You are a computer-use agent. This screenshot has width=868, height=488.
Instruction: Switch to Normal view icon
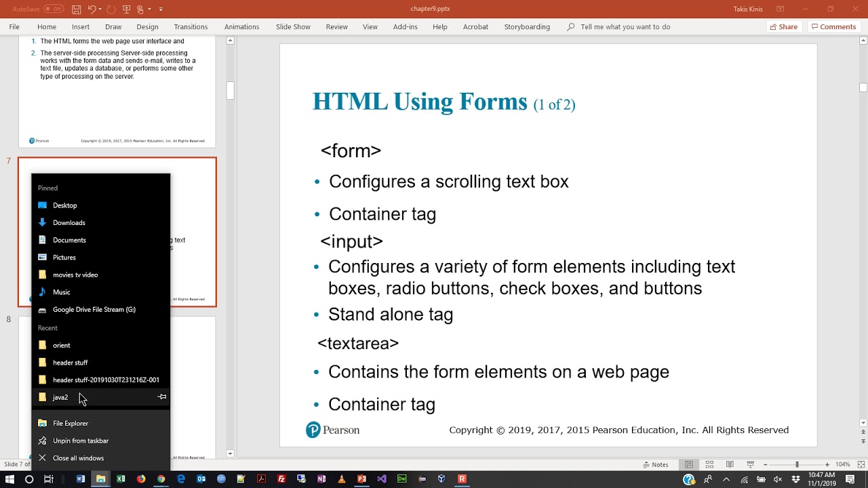pos(689,464)
